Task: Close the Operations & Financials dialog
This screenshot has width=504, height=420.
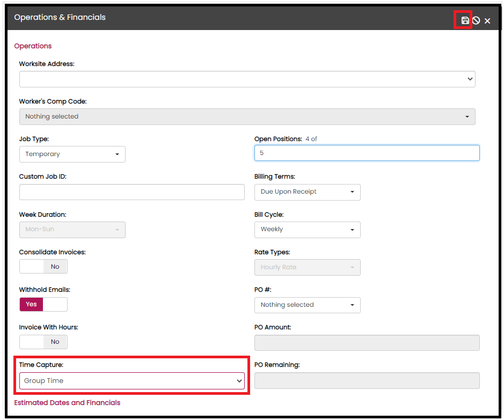Action: [487, 21]
